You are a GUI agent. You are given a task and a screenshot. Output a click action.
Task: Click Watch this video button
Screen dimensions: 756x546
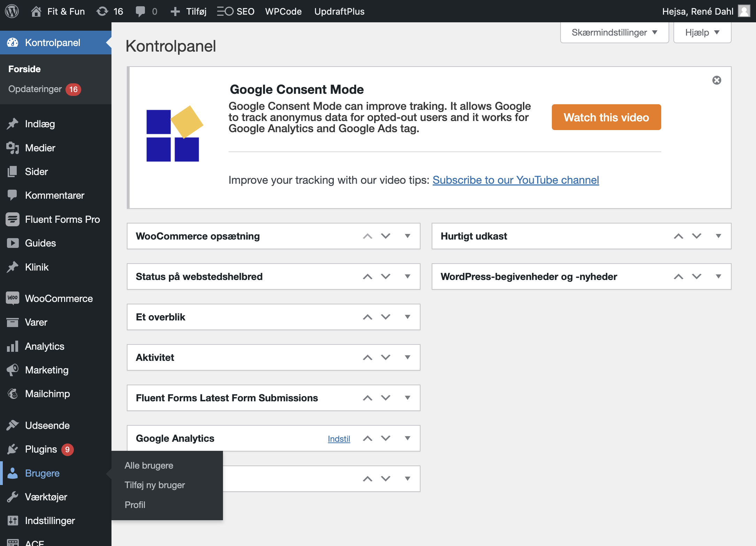(606, 117)
